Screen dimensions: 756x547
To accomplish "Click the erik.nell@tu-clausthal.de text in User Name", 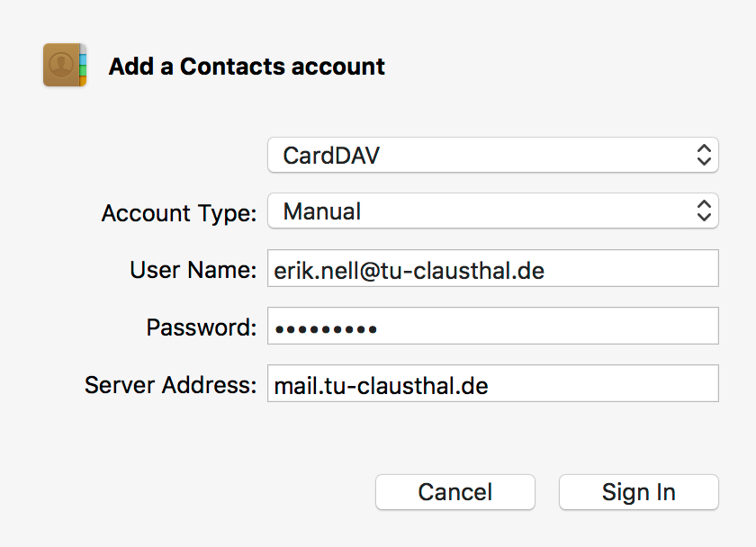I will (x=409, y=270).
